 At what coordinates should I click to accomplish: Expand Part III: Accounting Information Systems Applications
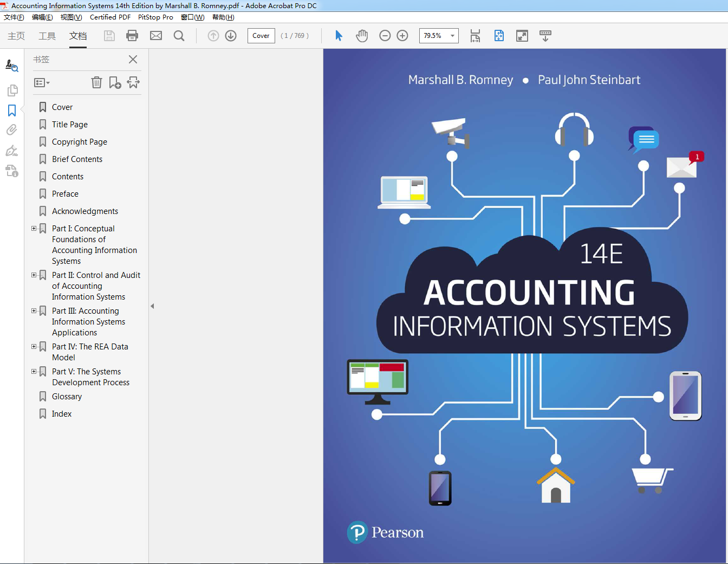34,311
